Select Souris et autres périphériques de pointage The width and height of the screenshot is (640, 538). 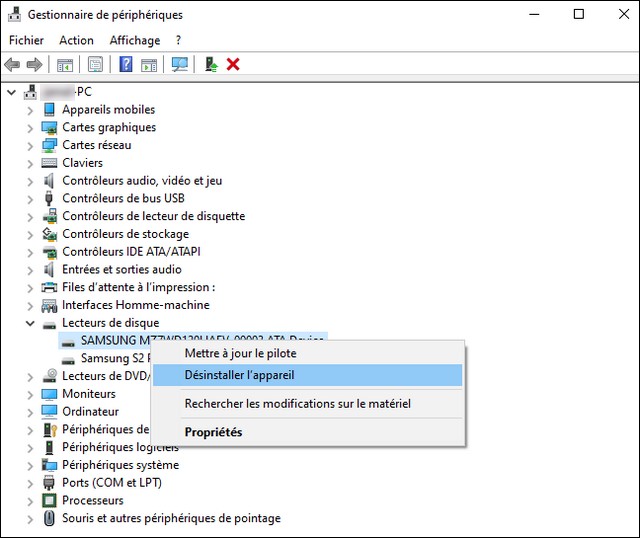(x=171, y=518)
